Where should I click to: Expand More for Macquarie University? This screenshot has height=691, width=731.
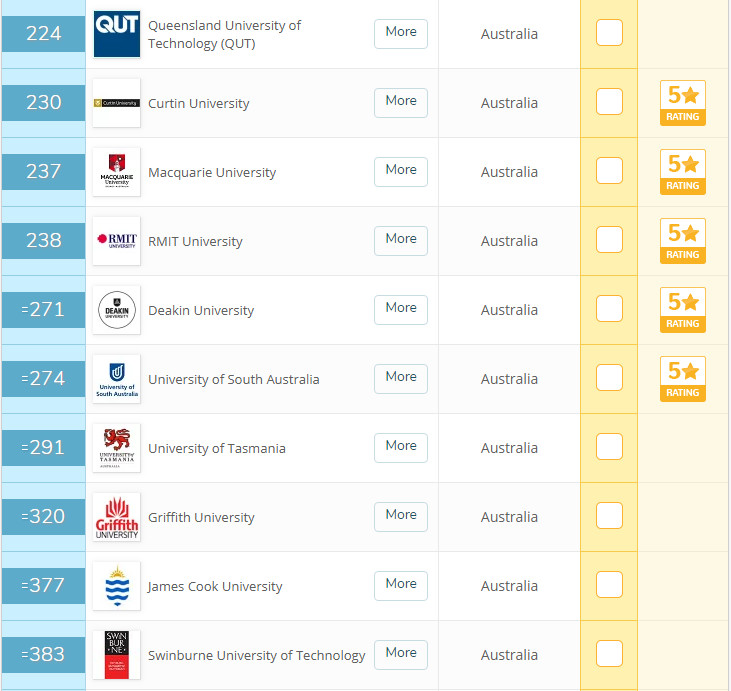[401, 172]
